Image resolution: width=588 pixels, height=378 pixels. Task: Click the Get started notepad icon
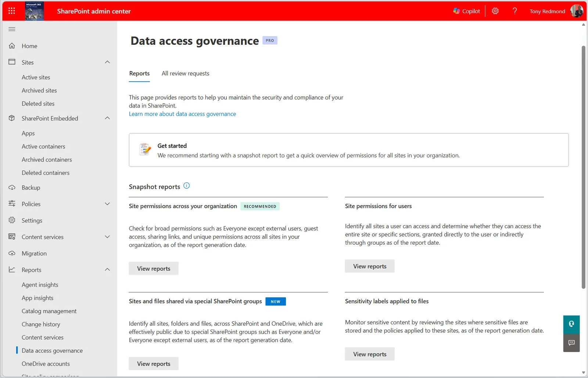click(x=145, y=149)
